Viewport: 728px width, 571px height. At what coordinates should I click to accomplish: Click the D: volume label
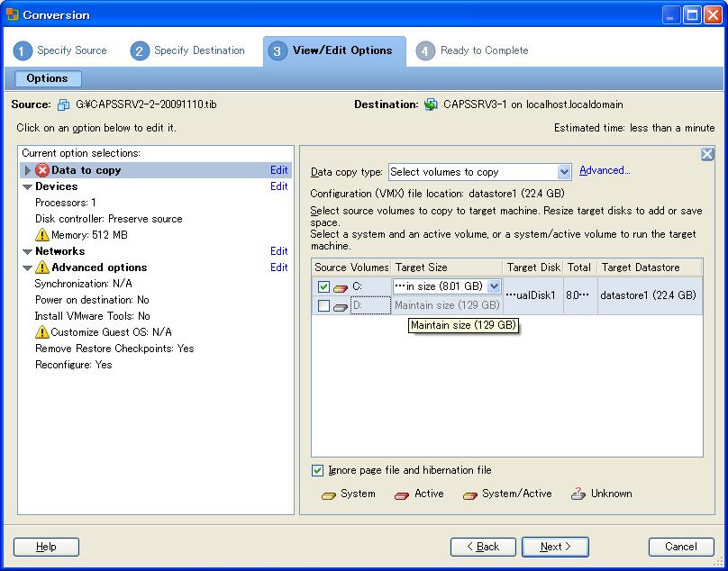pyautogui.click(x=370, y=305)
